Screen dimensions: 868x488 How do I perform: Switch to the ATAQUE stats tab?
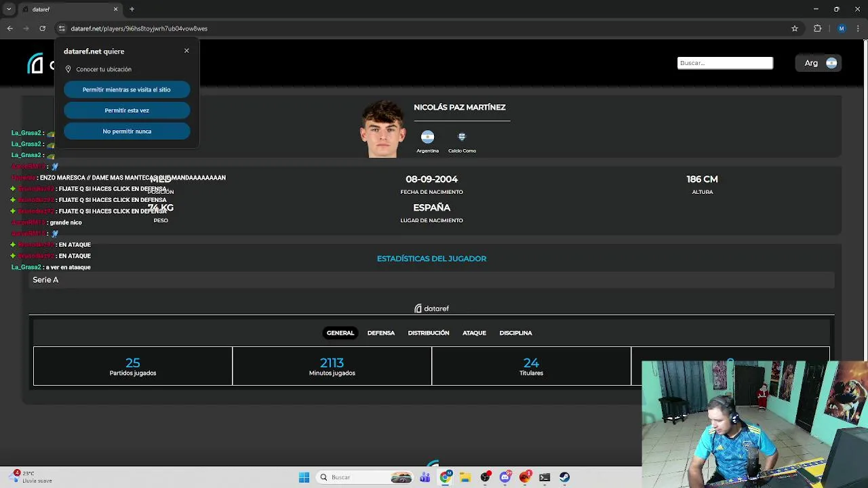pyautogui.click(x=474, y=333)
